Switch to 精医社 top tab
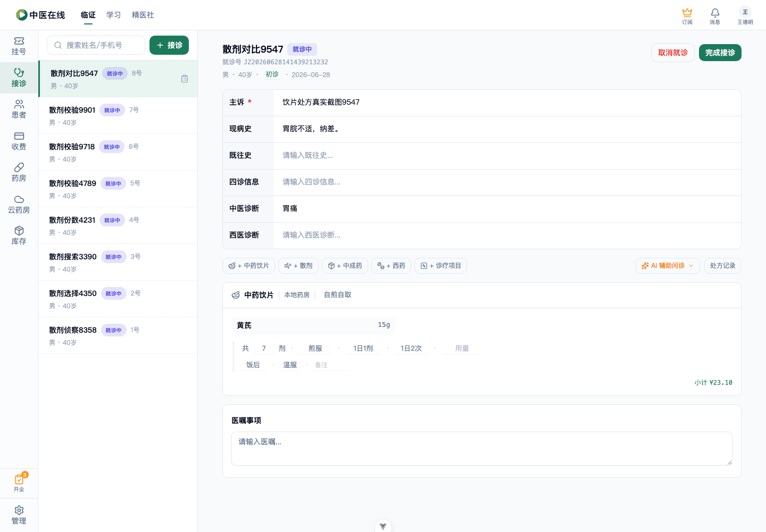Viewport: 766px width, 532px height. click(143, 15)
